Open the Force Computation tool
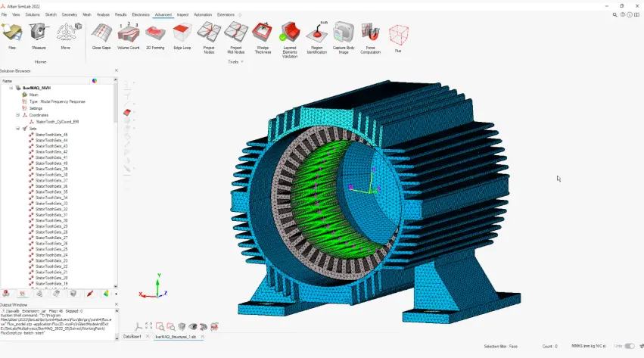644x358 pixels. (x=371, y=38)
